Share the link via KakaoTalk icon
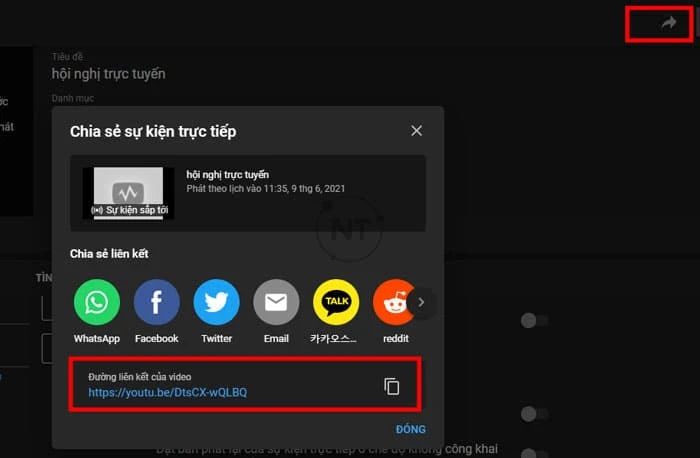 (x=336, y=302)
